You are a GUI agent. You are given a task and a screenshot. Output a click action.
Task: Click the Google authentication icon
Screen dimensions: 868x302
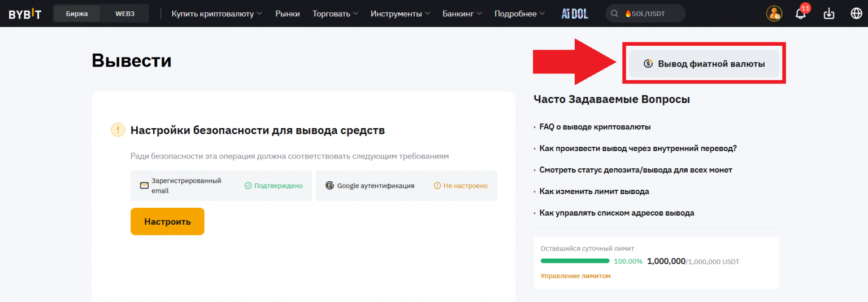(329, 186)
